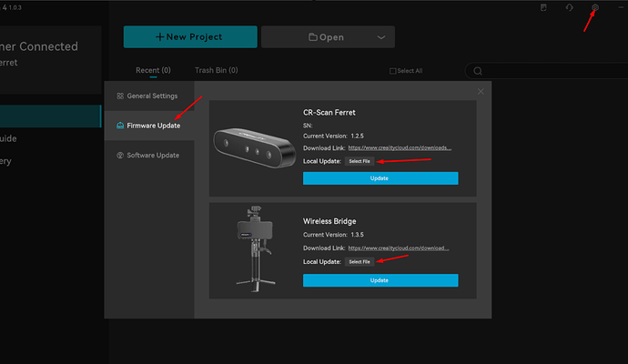Minimize the application window

(621, 7)
